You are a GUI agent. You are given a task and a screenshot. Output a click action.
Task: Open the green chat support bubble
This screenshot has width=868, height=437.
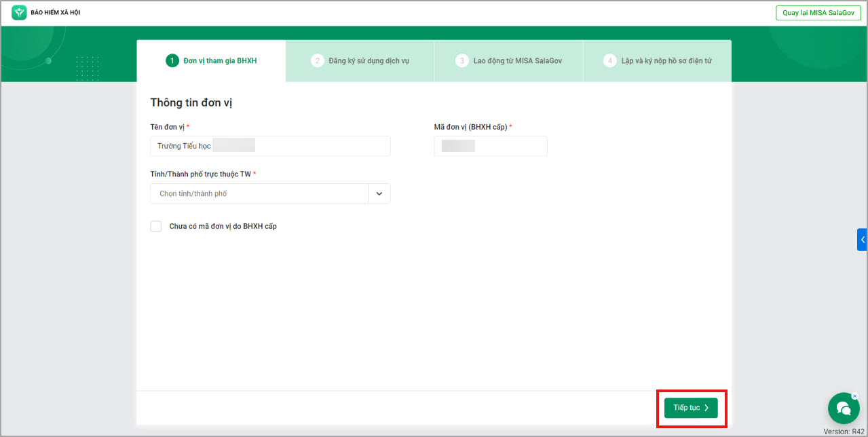pyautogui.click(x=844, y=408)
